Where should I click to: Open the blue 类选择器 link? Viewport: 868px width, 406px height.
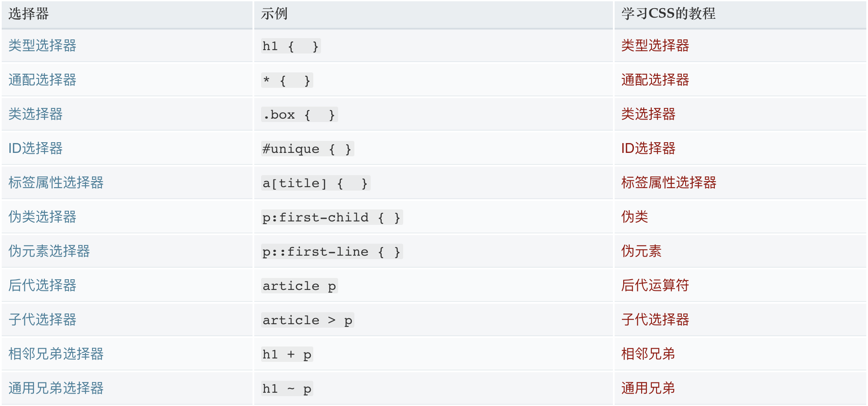(36, 114)
